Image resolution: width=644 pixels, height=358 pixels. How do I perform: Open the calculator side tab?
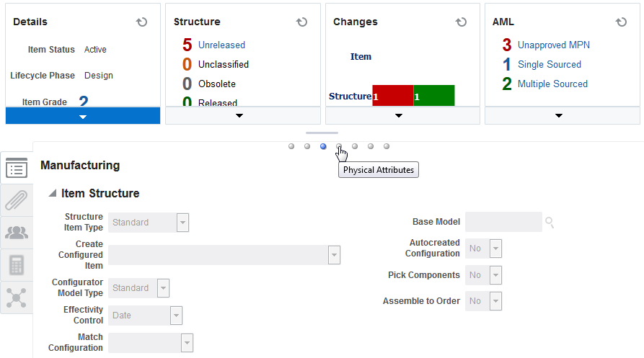pyautogui.click(x=16, y=265)
